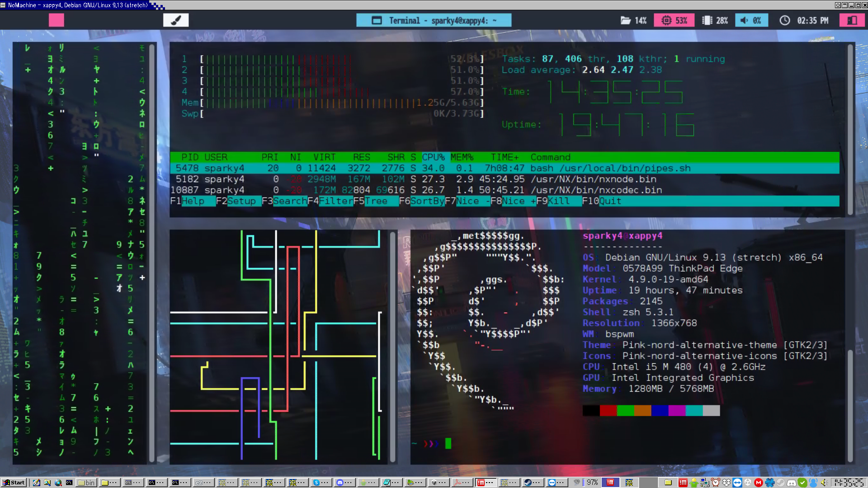The height and width of the screenshot is (488, 868).
Task: Click the memory 28% panel module
Action: coord(715,20)
